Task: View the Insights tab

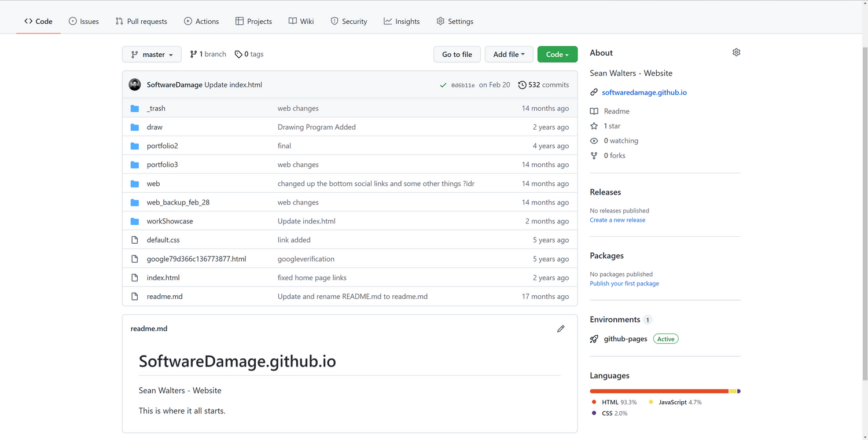Action: 402,21
